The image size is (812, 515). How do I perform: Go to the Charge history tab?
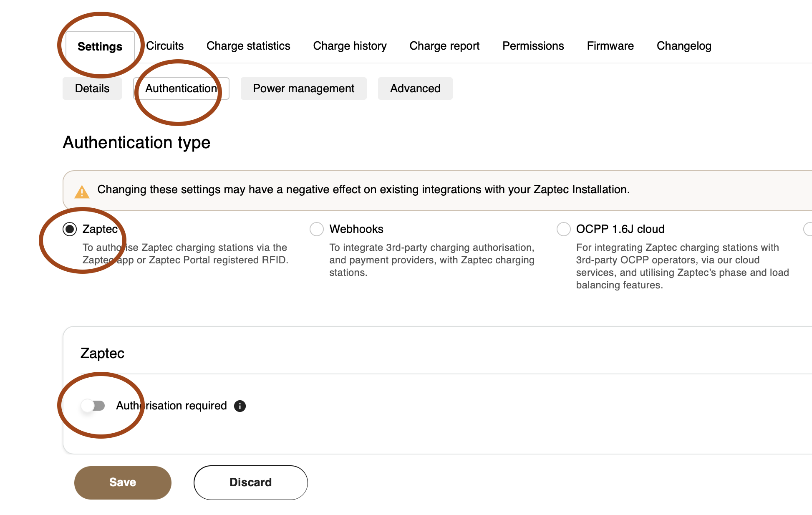tap(350, 46)
